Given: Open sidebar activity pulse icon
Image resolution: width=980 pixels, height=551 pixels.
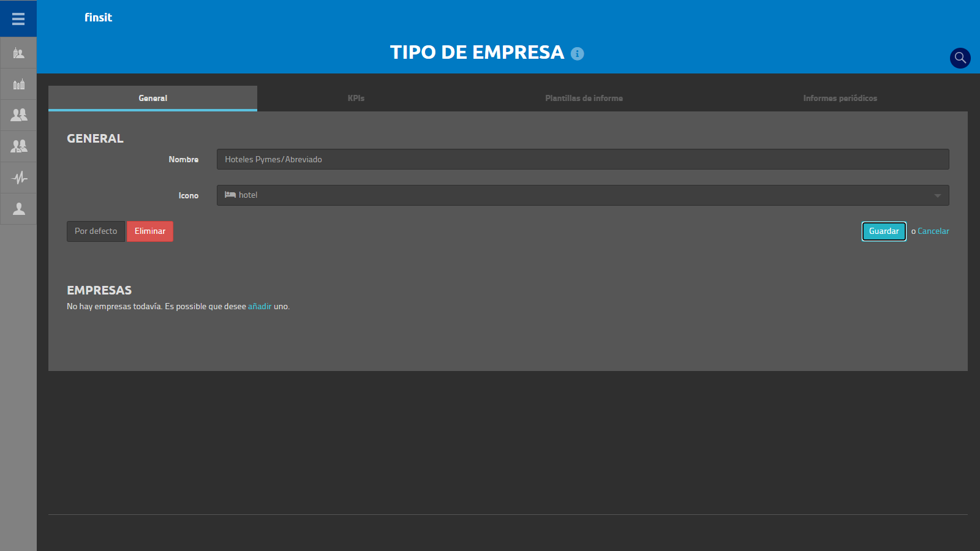Looking at the screenshot, I should click(18, 178).
